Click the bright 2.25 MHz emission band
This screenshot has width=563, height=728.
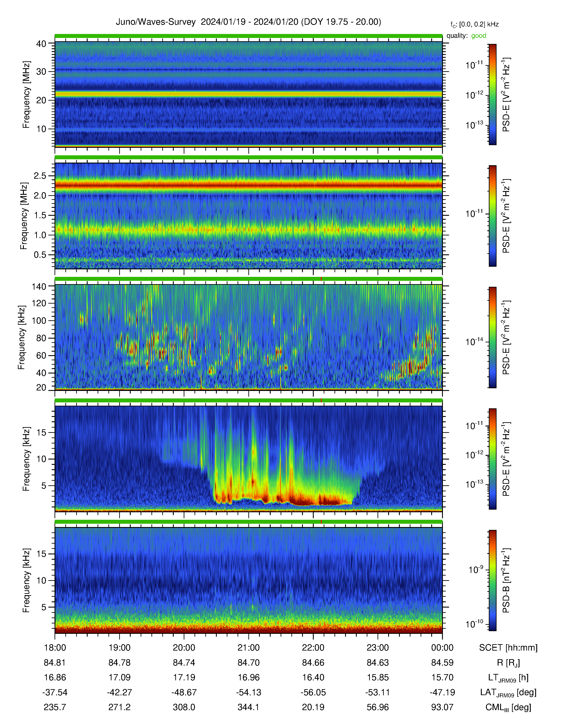248,184
